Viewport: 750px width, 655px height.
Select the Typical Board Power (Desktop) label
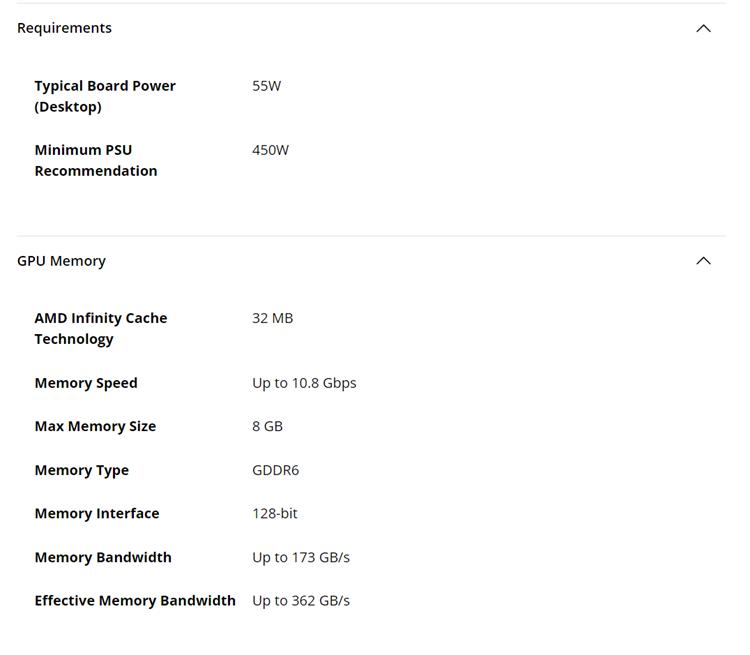click(x=105, y=96)
